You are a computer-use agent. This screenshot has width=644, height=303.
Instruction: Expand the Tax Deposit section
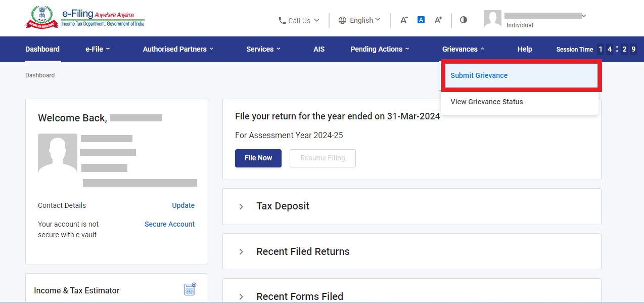[x=241, y=206]
